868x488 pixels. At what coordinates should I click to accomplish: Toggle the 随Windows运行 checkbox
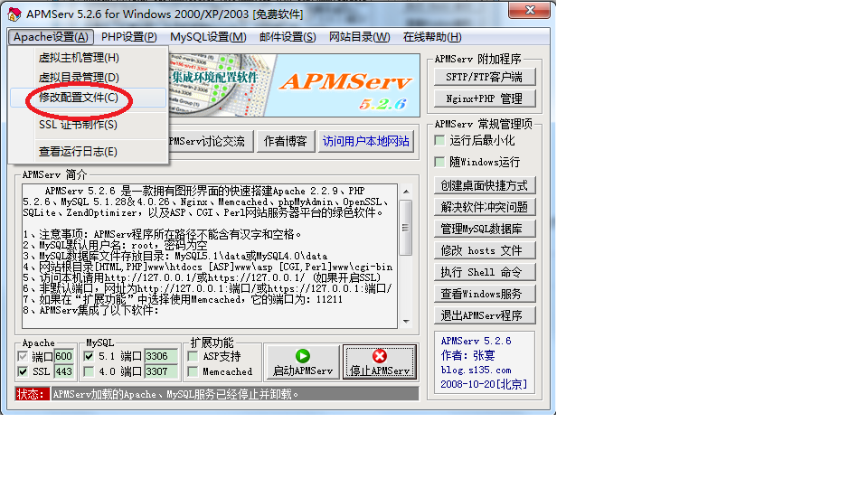coord(440,162)
